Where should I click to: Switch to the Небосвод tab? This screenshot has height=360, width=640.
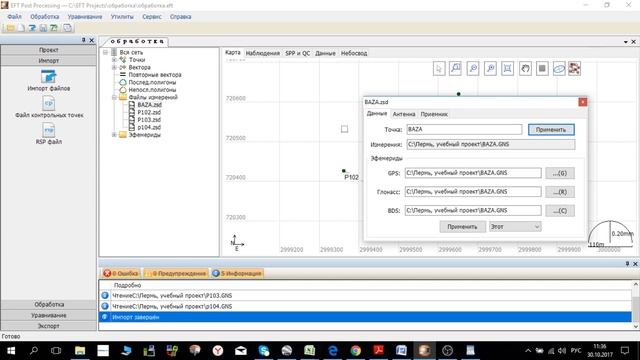[x=354, y=53]
